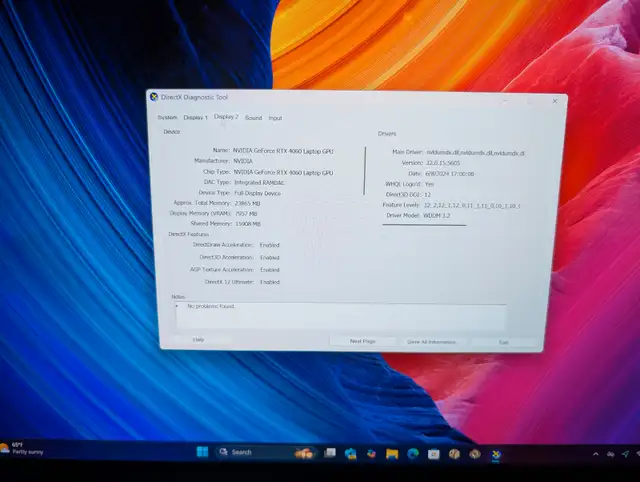Screen dimensions: 640x482
Task: Click DAC Type value 'Integrated RAMDAC'
Action: (260, 182)
